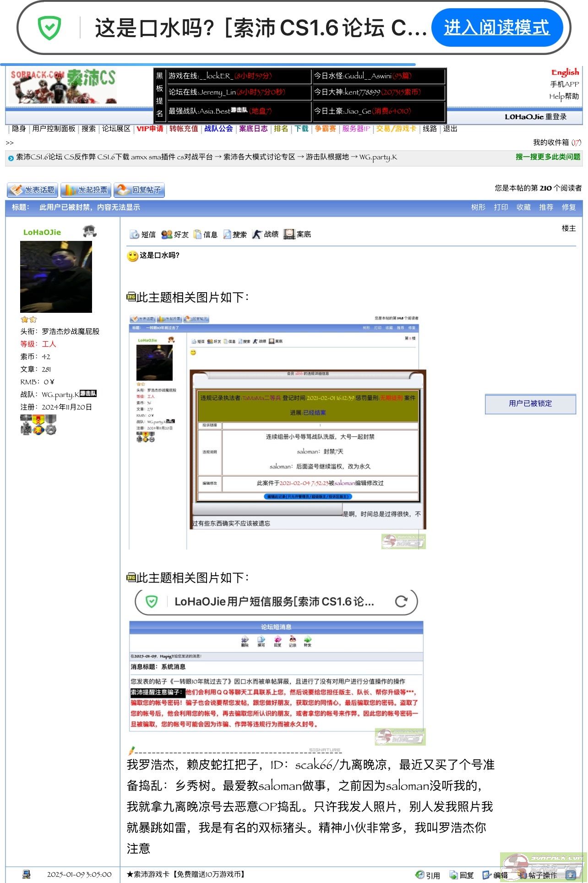This screenshot has width=588, height=883.
Task: Click 最强战队 Asia.Best entry
Action: pyautogui.click(x=240, y=111)
